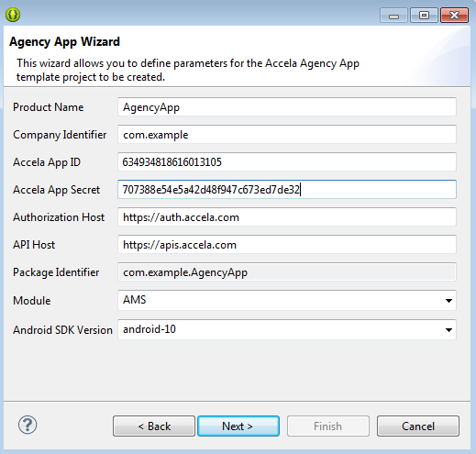The image size is (476, 454).
Task: Click the 'Accela App ID' label
Action: tap(47, 162)
